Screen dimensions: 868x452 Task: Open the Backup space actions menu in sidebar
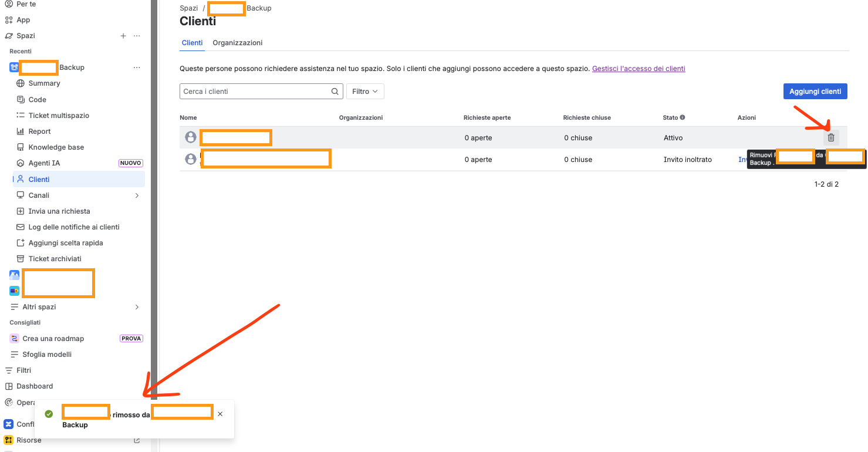pos(137,68)
